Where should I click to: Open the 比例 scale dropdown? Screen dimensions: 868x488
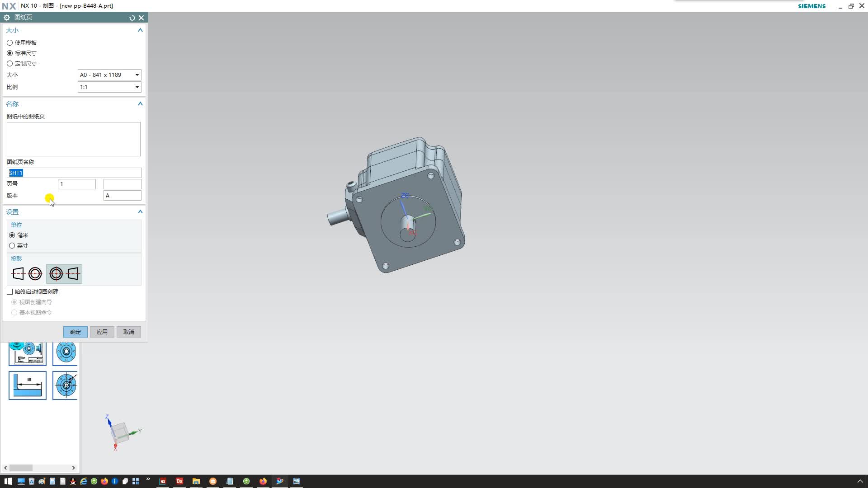coord(137,87)
